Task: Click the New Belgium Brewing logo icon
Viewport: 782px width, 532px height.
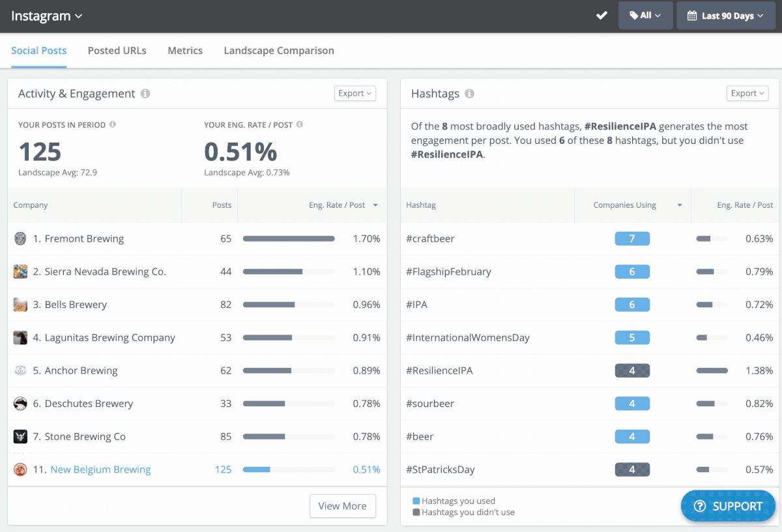Action: coord(20,469)
